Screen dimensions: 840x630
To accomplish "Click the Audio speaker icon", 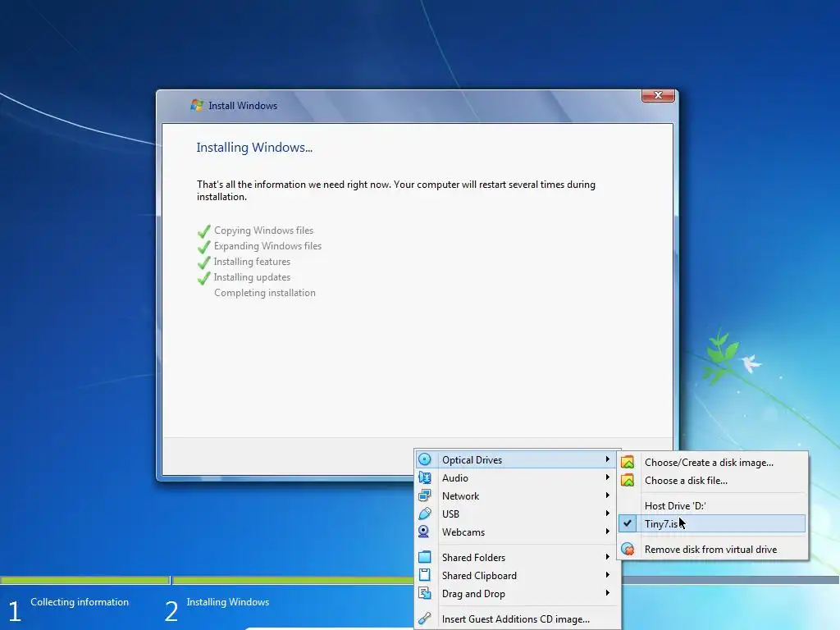I will [424, 478].
